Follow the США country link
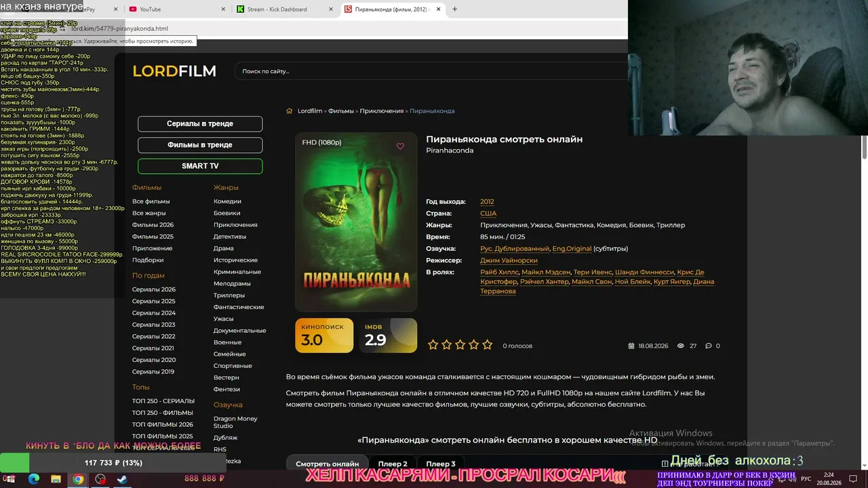The width and height of the screenshot is (868, 488). coord(488,213)
